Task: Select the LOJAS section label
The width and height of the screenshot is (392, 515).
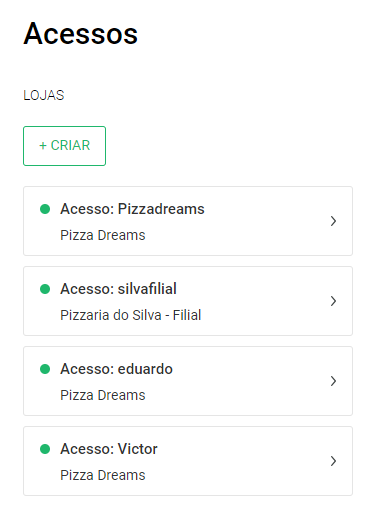Action: 44,95
